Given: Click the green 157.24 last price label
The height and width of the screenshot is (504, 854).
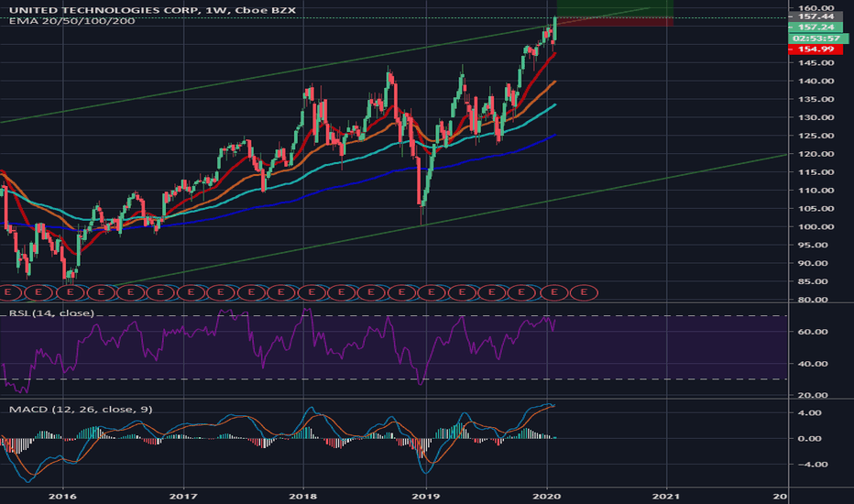Looking at the screenshot, I should (x=816, y=27).
